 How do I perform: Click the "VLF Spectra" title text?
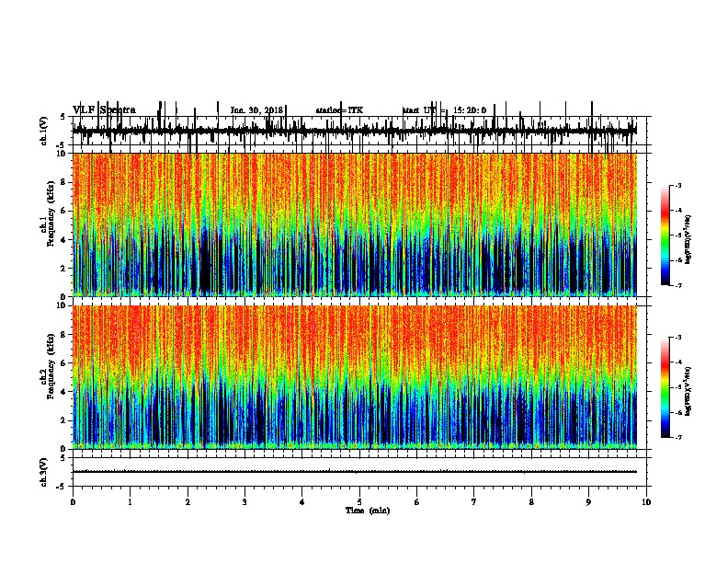pyautogui.click(x=104, y=110)
